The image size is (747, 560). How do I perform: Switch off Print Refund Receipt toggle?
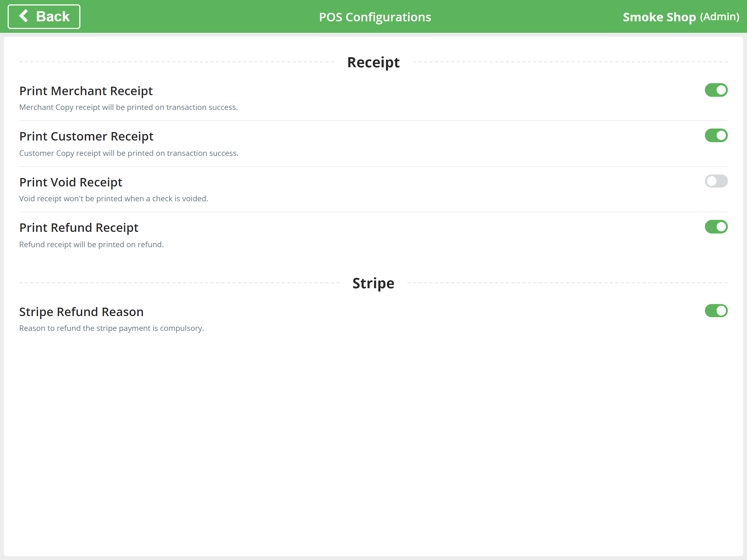click(716, 227)
